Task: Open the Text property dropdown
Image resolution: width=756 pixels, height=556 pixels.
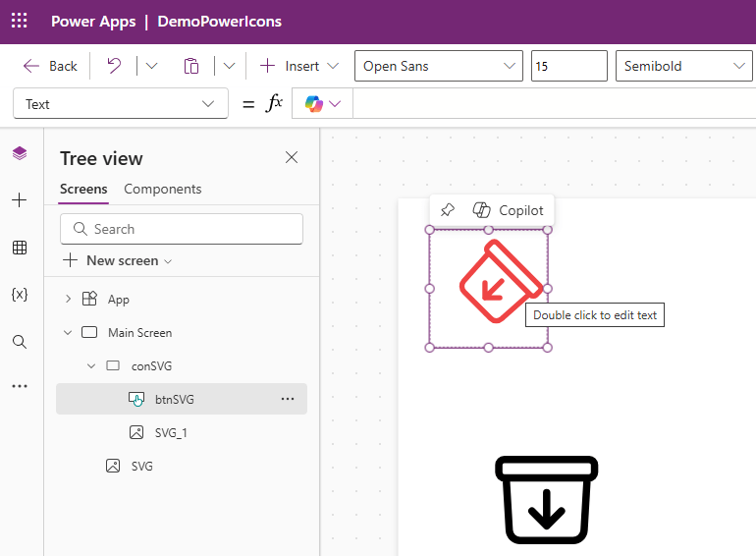Action: (121, 104)
